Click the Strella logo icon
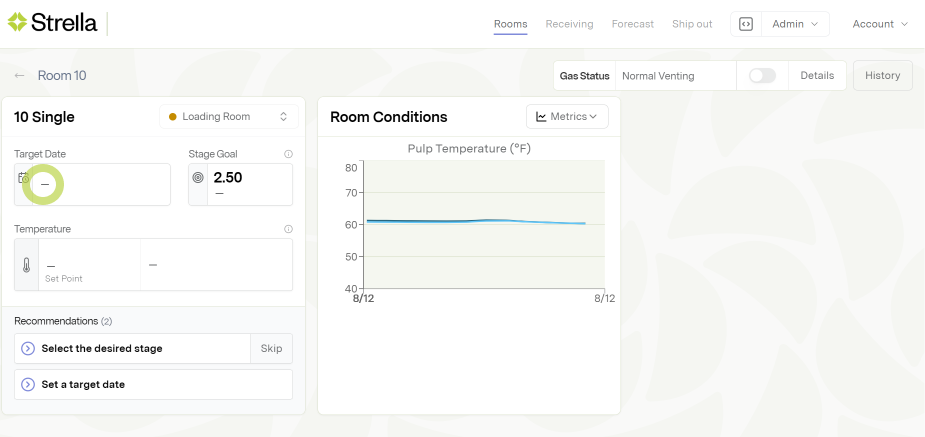The height and width of the screenshot is (437, 925). coord(18,21)
